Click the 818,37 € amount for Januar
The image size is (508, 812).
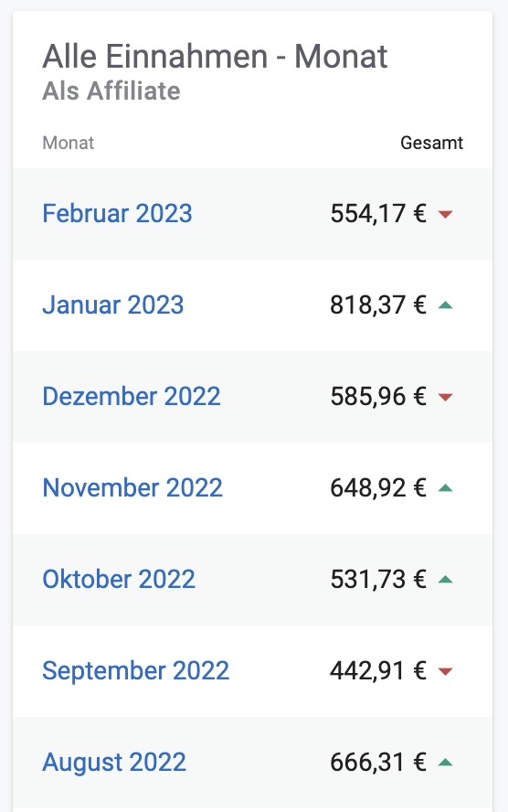click(378, 304)
